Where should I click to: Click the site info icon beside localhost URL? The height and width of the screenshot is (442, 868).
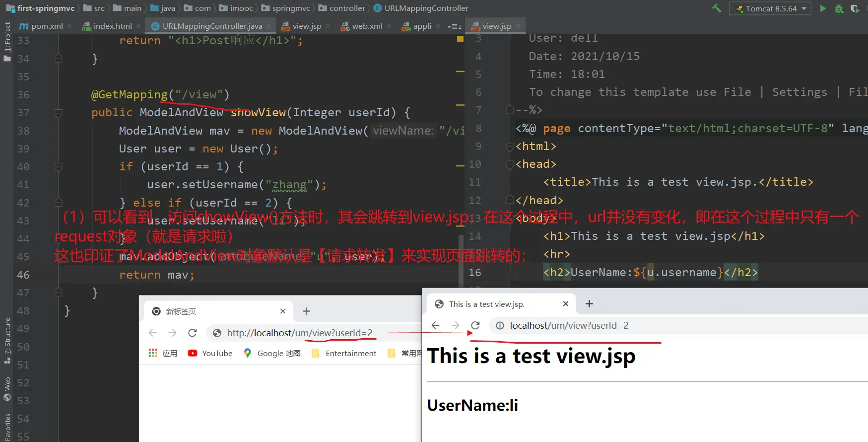click(500, 325)
